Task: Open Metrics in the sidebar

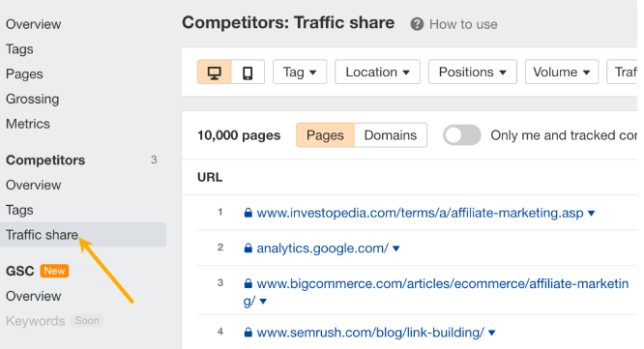Action: point(28,124)
